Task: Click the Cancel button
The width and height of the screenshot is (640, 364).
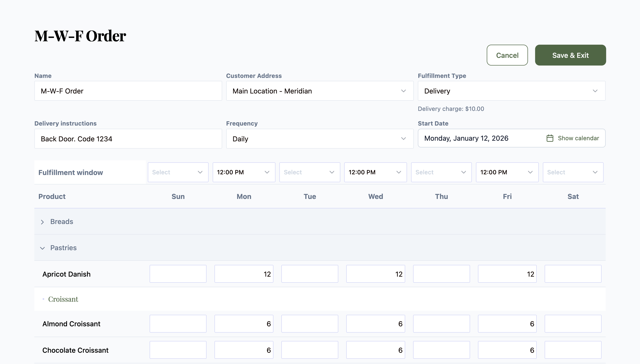Action: [507, 55]
